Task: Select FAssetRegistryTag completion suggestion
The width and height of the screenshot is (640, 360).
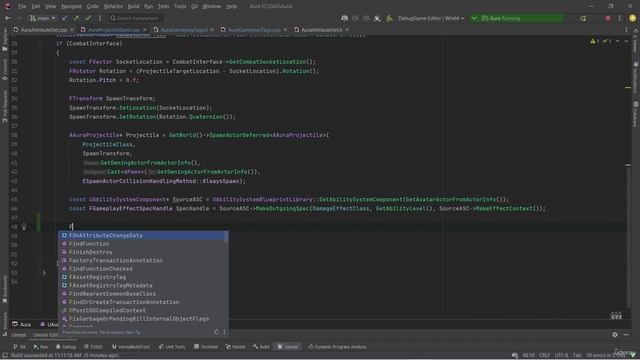Action: (x=141, y=277)
